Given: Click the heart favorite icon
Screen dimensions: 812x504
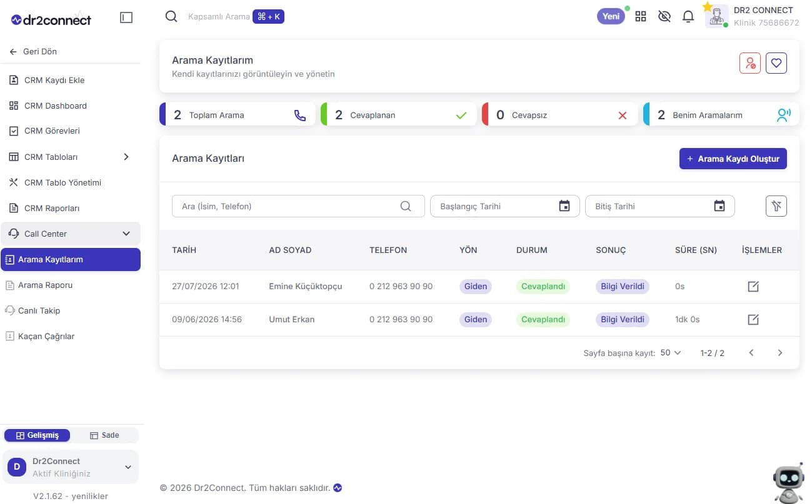Looking at the screenshot, I should coord(776,63).
